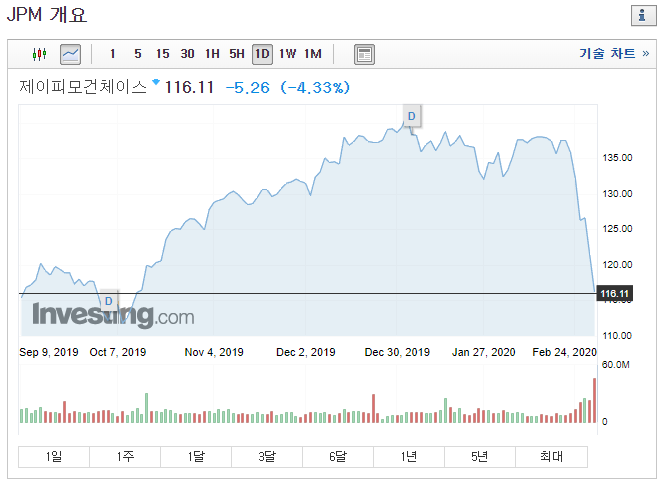
Task: Show 3달 time range
Action: pos(267,456)
